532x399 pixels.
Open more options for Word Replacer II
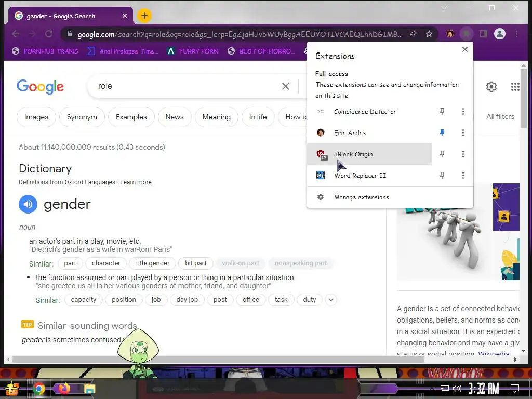pos(463,175)
